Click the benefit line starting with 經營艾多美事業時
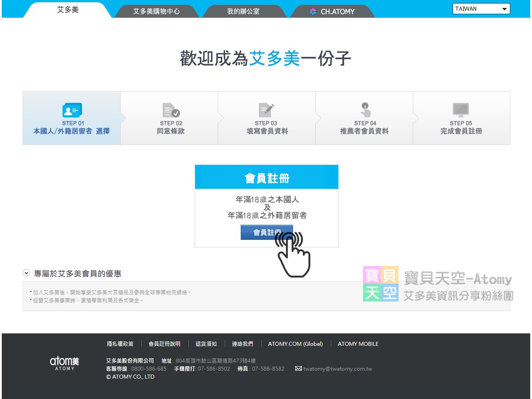This screenshot has height=399, width=532. (x=88, y=301)
